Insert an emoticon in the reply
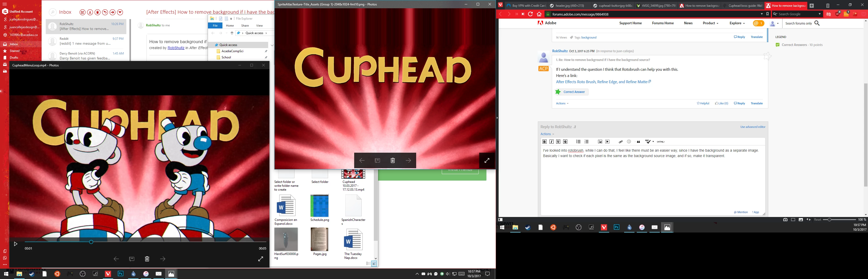Image resolution: width=868 pixels, height=279 pixels. click(x=629, y=142)
